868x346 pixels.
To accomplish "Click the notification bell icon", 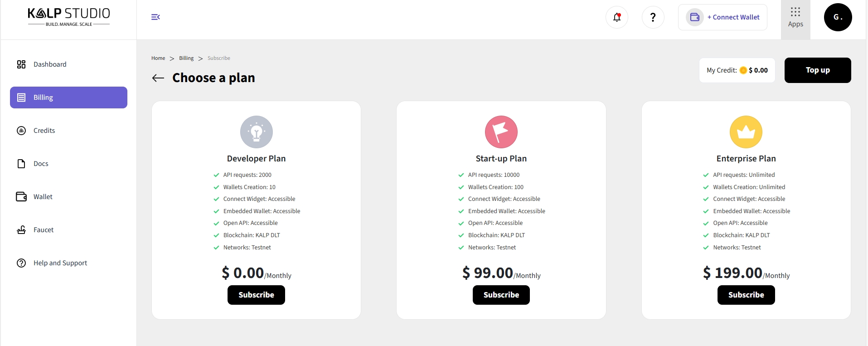I will 617,17.
